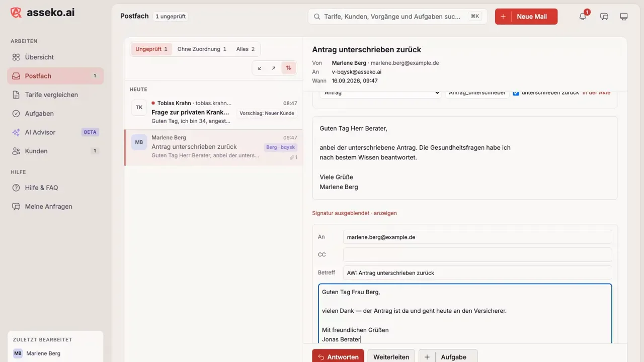The height and width of the screenshot is (362, 644).
Task: Click the An recipient field
Action: (477, 237)
